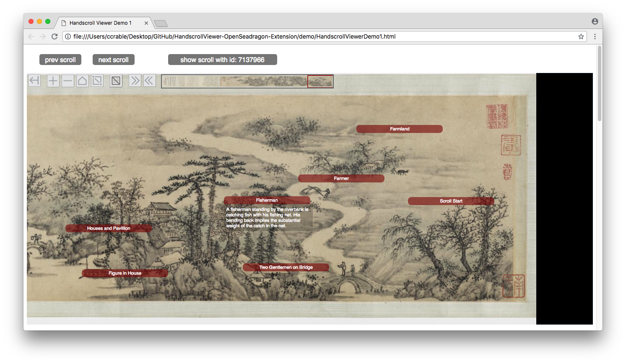Open the Scroll Start annotation label
Screen dimensions: 626x364
click(x=451, y=201)
